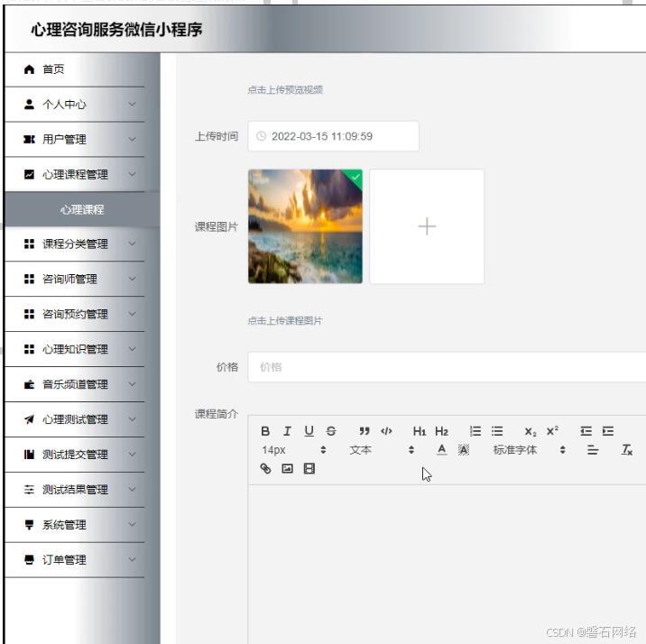646x644 pixels.
Task: Open text background color picker
Action: click(464, 450)
